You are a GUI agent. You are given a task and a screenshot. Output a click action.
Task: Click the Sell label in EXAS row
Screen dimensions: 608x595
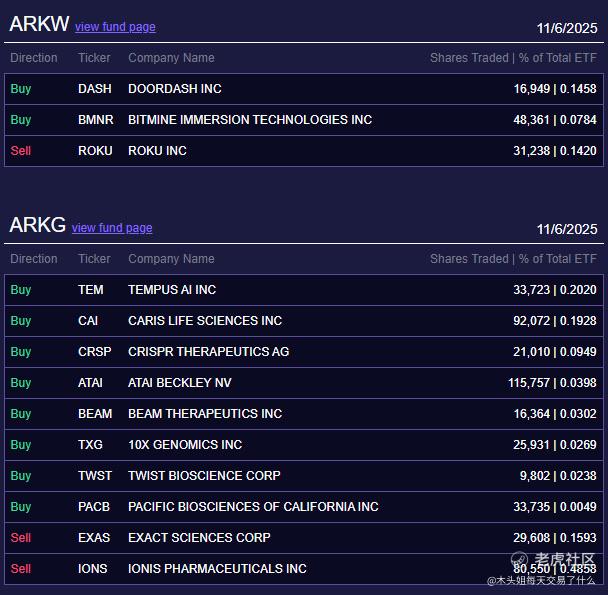(21, 538)
